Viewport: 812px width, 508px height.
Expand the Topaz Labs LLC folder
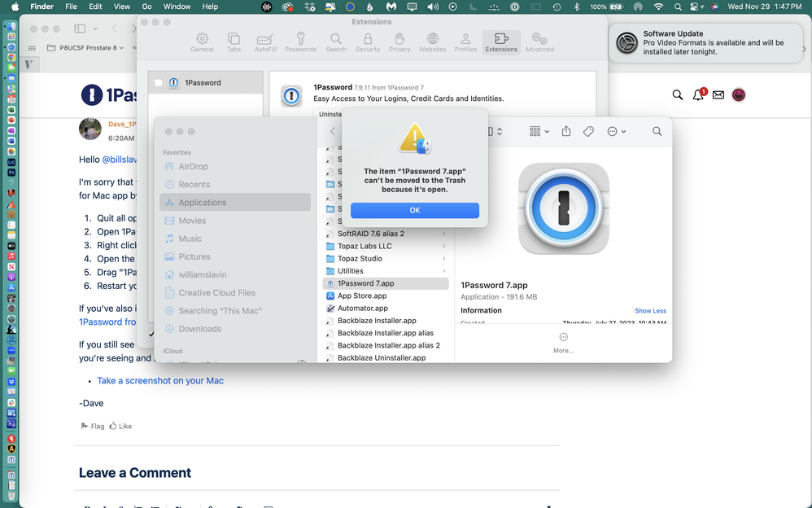click(x=444, y=246)
